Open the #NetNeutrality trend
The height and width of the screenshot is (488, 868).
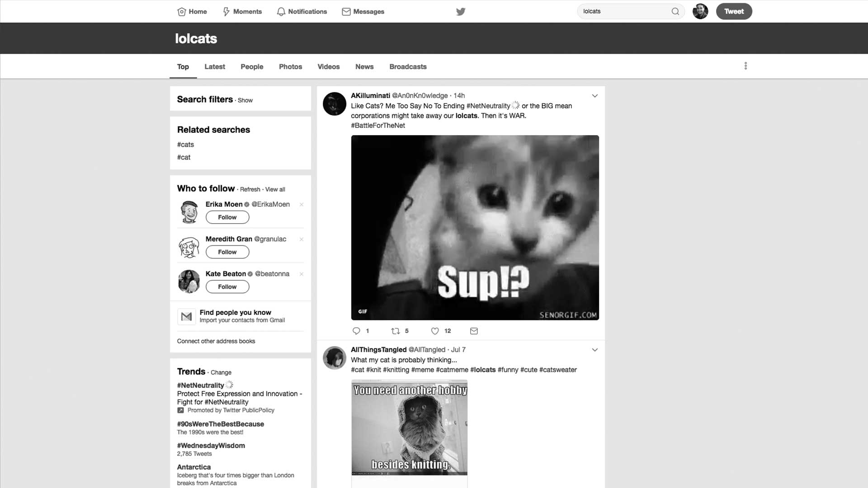coord(201,385)
